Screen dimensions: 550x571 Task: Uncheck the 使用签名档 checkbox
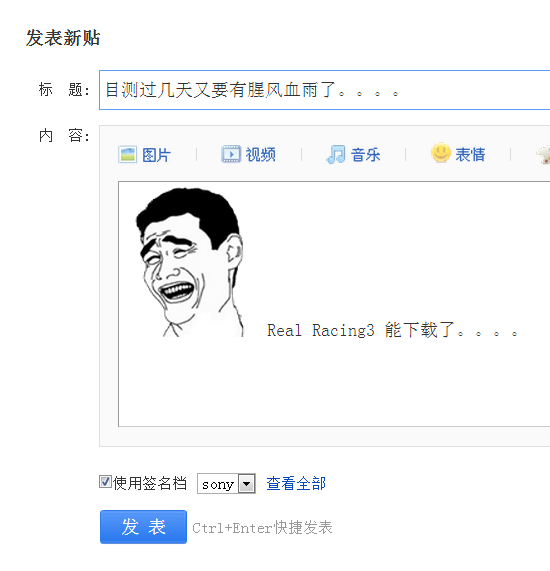(x=105, y=482)
